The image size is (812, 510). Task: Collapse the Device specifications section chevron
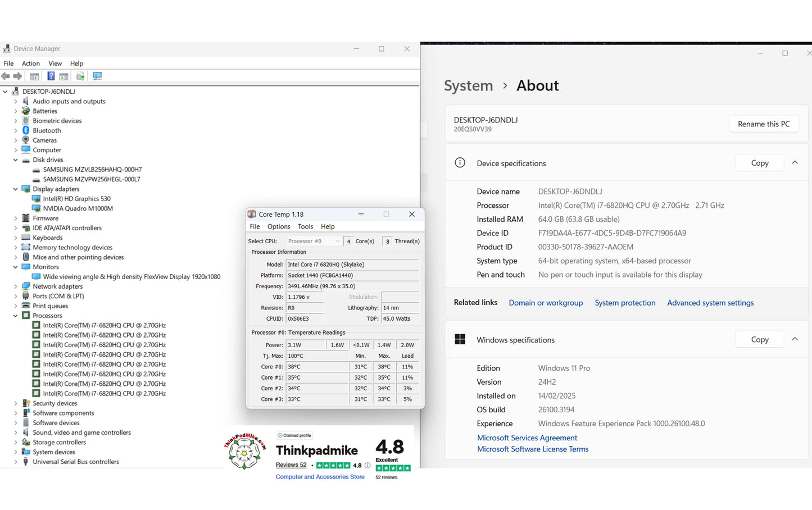pyautogui.click(x=795, y=163)
